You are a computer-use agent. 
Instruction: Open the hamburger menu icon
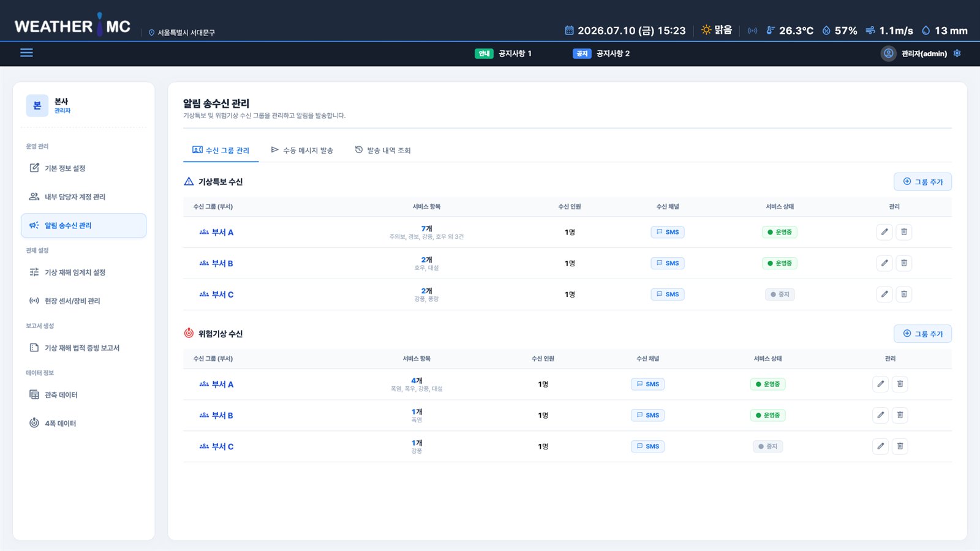(26, 53)
